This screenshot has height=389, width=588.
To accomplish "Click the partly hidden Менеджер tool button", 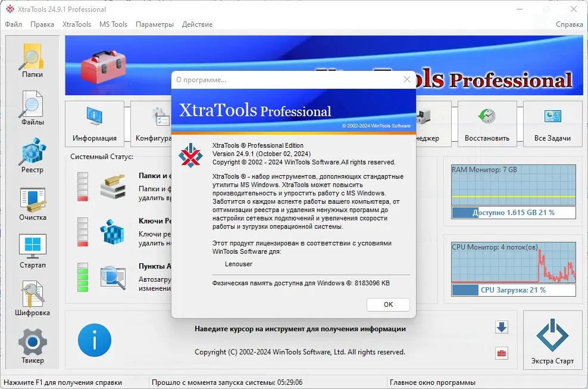I will pyautogui.click(x=433, y=123).
